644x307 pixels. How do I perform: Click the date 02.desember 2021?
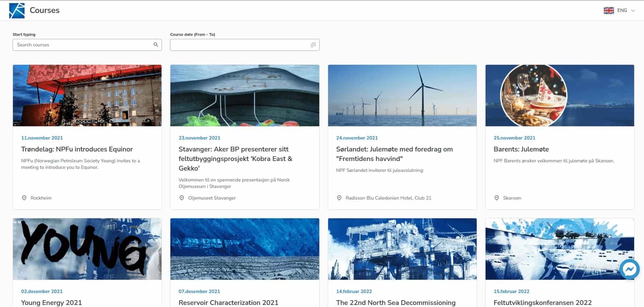pos(42,291)
